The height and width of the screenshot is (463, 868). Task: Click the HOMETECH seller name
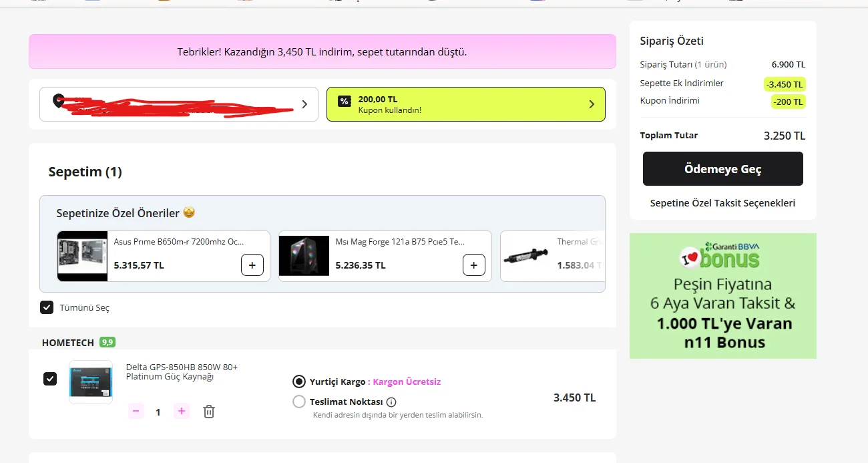tap(69, 343)
